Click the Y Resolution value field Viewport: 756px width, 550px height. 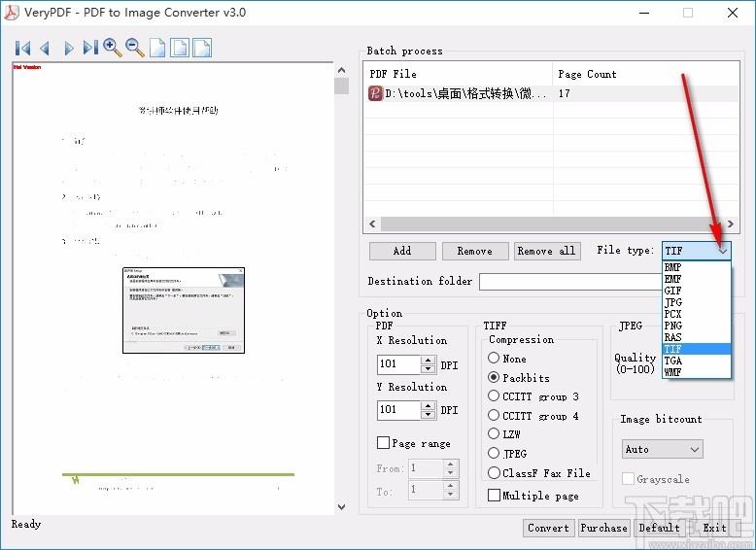398,410
